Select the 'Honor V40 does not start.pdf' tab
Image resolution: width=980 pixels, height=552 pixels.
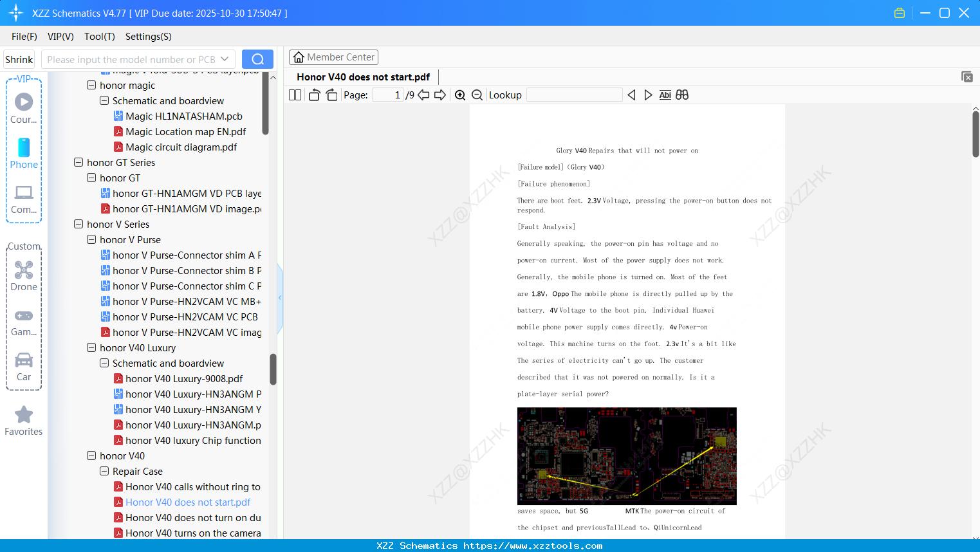coord(364,77)
